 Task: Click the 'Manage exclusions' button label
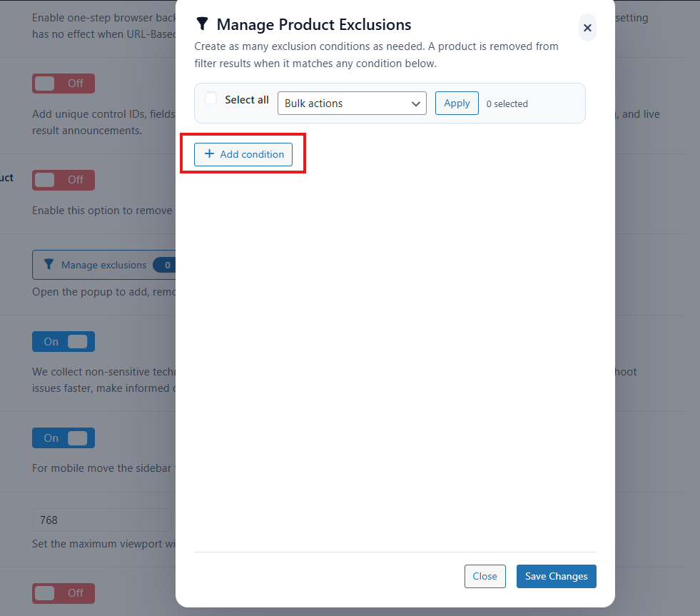[103, 265]
